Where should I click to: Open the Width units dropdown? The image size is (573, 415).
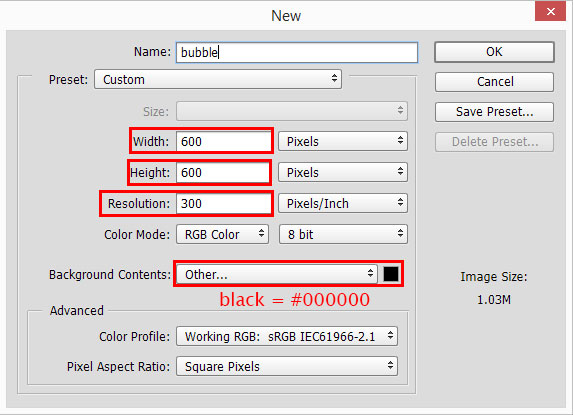pos(343,141)
